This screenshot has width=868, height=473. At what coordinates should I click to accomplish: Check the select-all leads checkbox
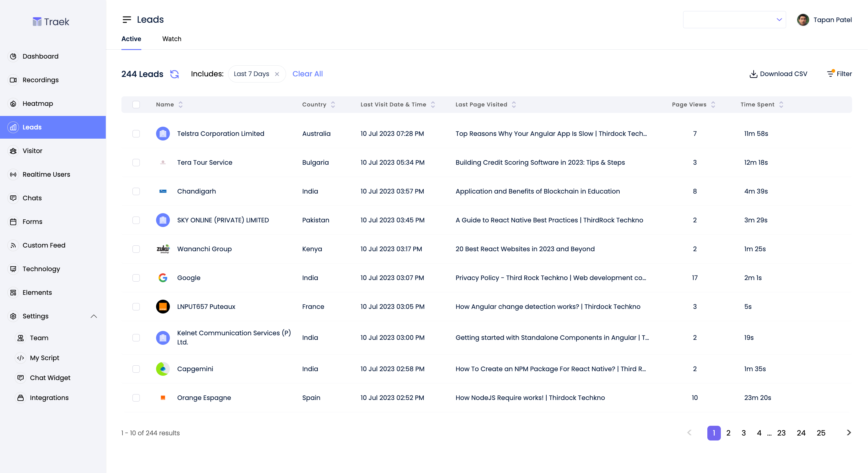136,105
